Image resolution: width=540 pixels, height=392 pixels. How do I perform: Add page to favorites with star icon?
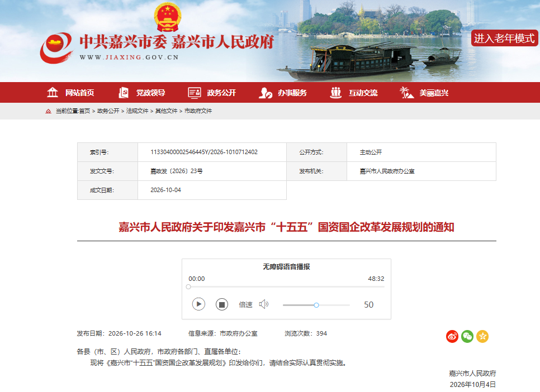pyautogui.click(x=482, y=336)
